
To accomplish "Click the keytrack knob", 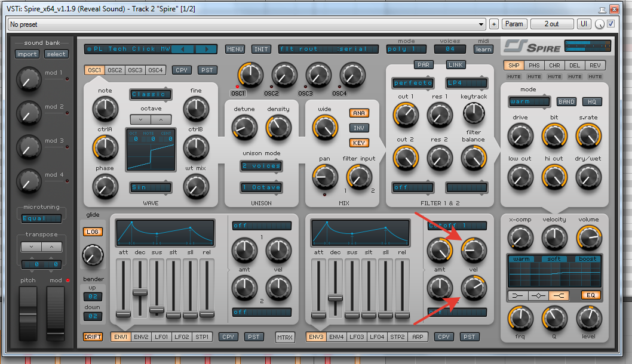I will click(474, 113).
